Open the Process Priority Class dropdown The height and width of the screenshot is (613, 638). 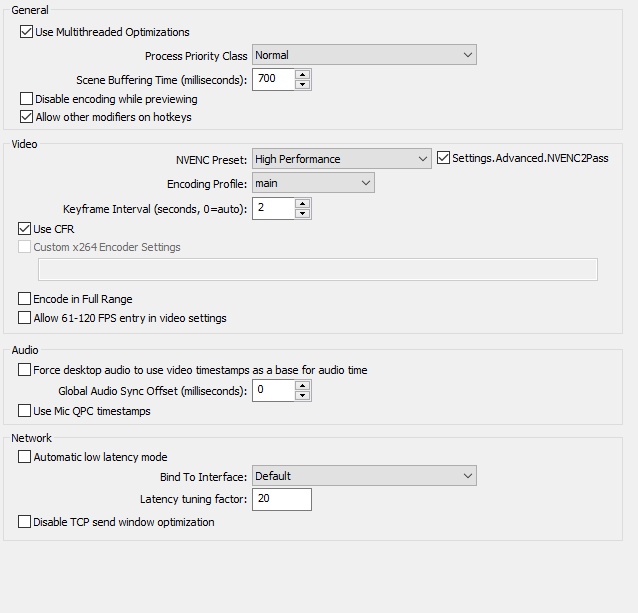coord(364,55)
